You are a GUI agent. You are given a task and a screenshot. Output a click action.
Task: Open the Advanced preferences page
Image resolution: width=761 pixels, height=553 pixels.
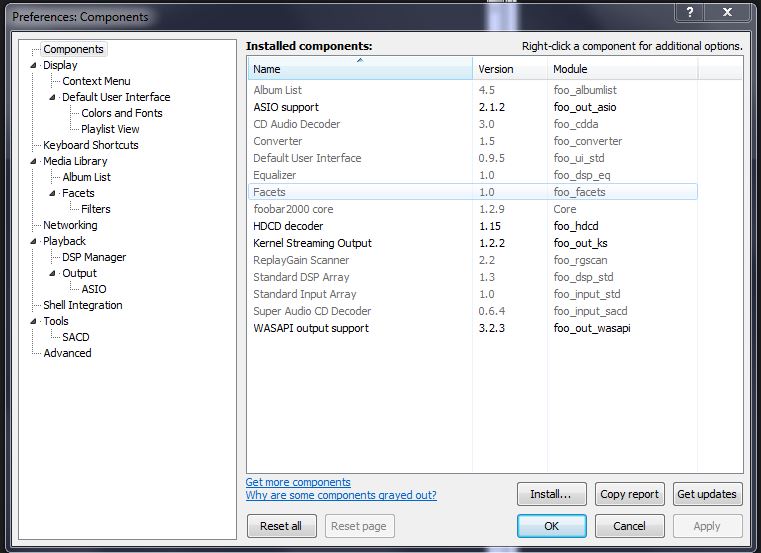[67, 353]
